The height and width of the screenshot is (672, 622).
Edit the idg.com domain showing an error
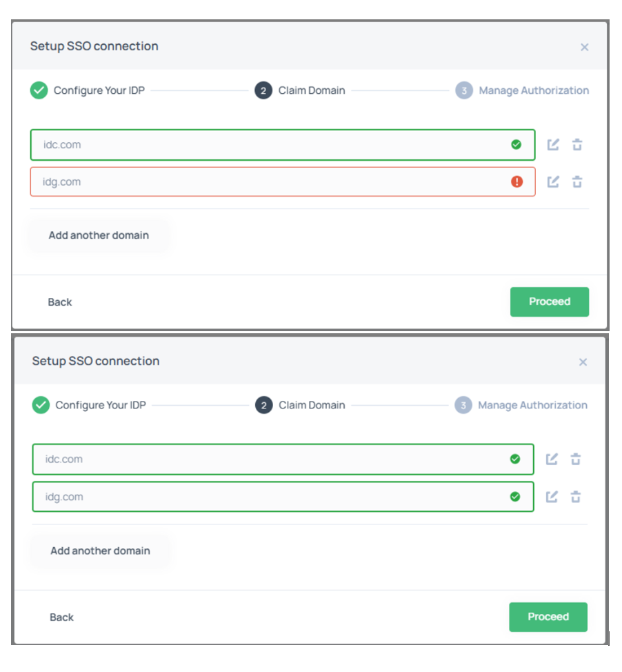point(553,182)
